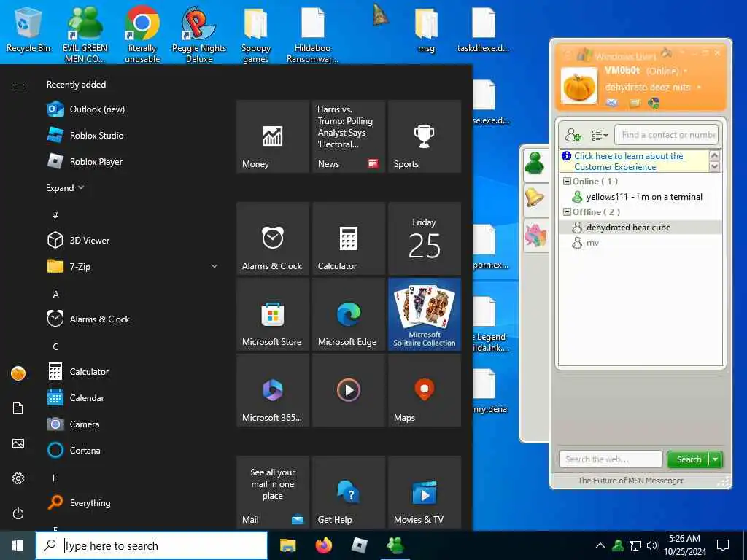Open File Explorer from the taskbar

(x=287, y=545)
